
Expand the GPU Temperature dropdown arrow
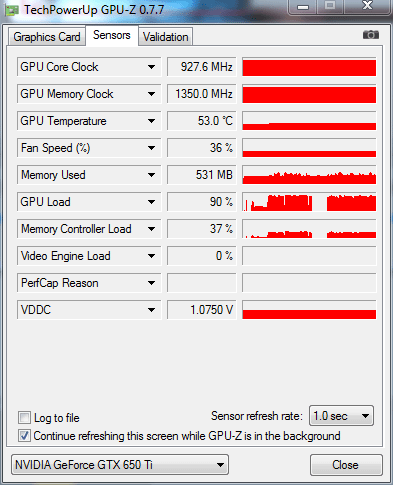[151, 121]
